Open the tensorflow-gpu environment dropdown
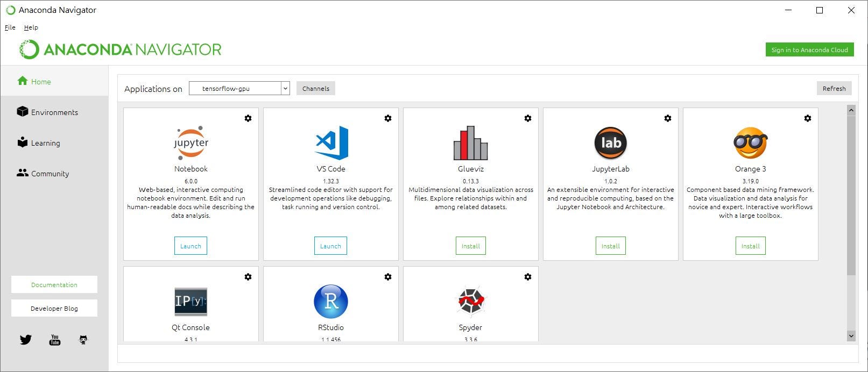Image resolution: width=868 pixels, height=372 pixels. pos(239,89)
